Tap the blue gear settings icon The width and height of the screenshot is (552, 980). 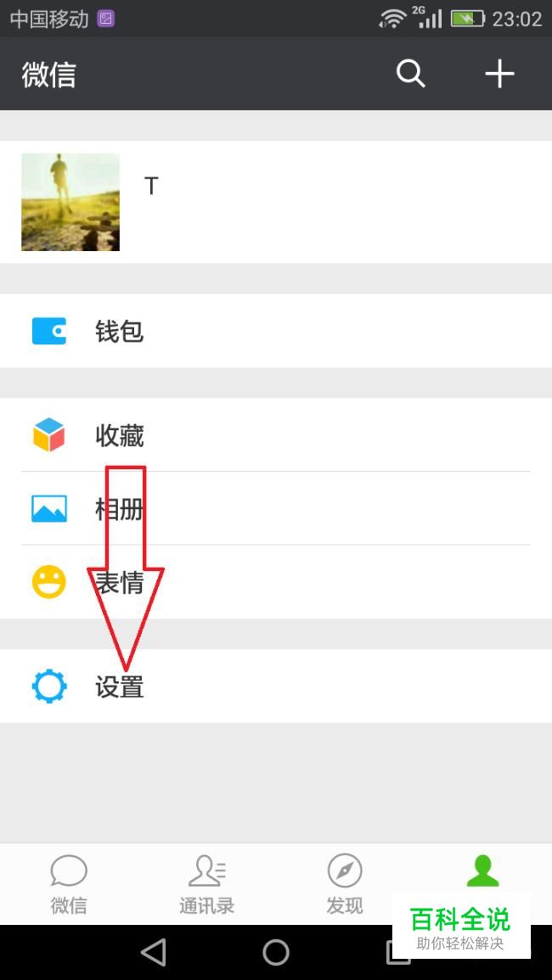(49, 686)
